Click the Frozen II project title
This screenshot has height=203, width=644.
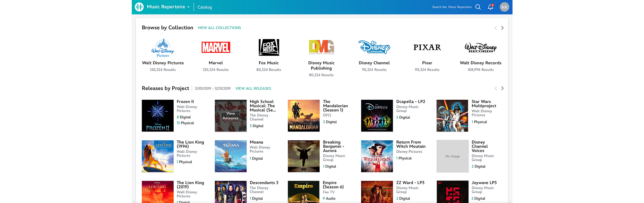pyautogui.click(x=185, y=102)
